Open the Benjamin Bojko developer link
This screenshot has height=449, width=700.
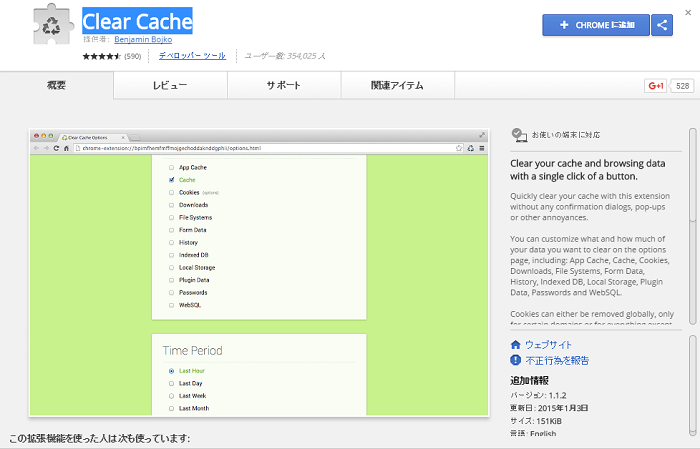tap(143, 39)
